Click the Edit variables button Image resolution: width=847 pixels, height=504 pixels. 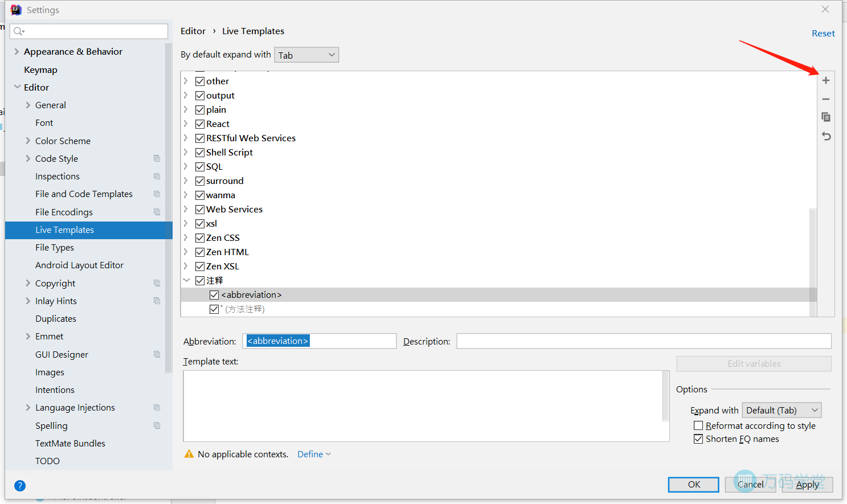[x=754, y=364]
